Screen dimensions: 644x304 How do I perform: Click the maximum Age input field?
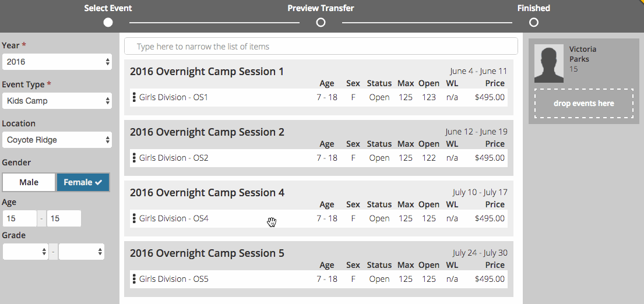click(64, 218)
